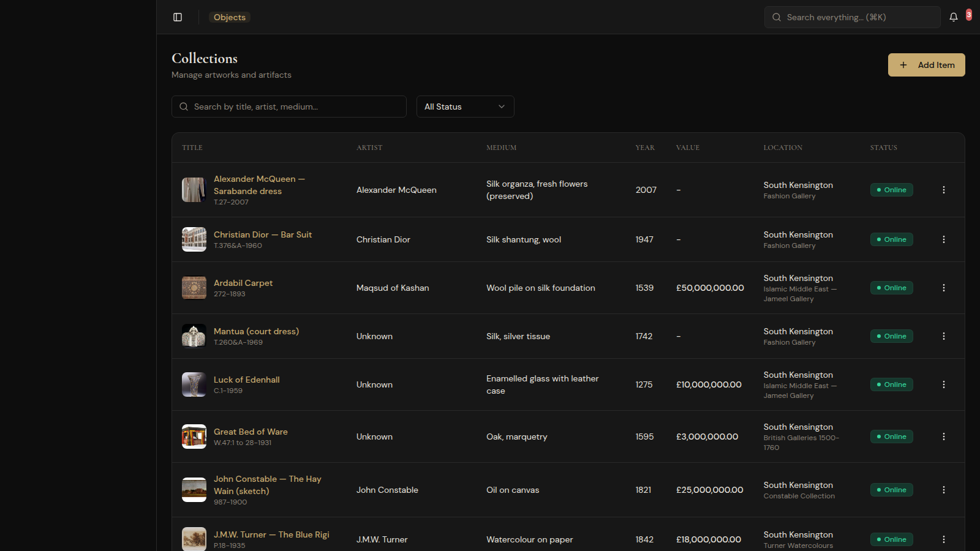Viewport: 980px width, 551px height.
Task: Click the notification count badge
Action: 968,13
